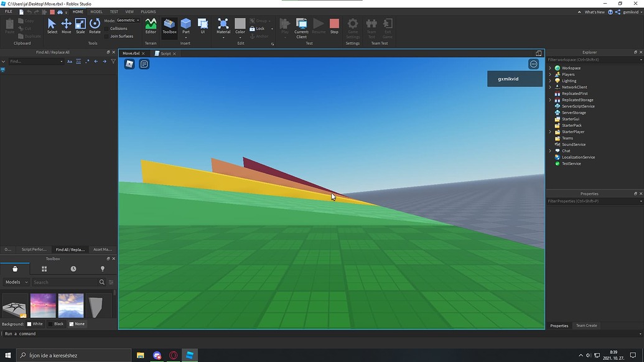Screen dimensions: 644x362
Task: Open the Script Performance panel tab
Action: (34, 249)
